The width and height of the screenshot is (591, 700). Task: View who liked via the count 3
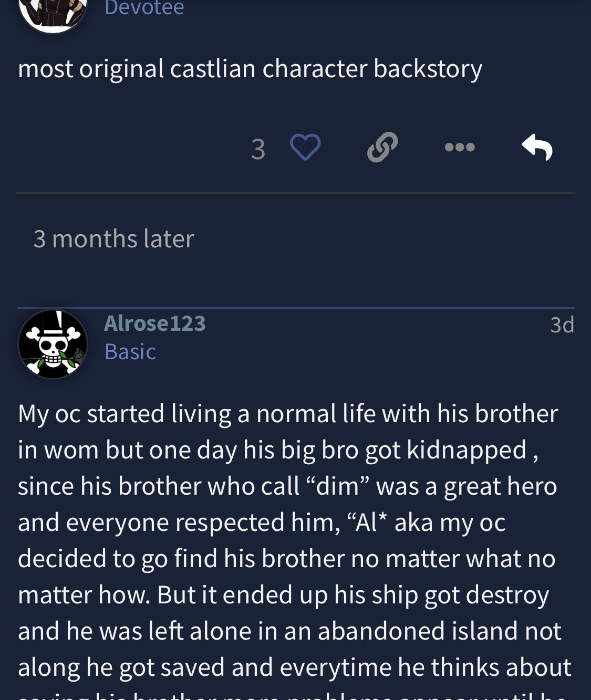258,149
